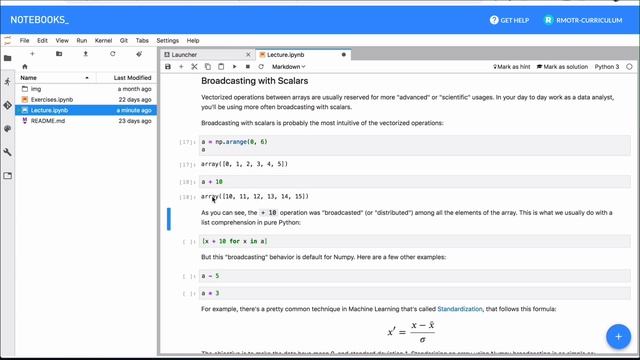Click the blue cell collapser bar
The image size is (640, 360).
click(169, 219)
